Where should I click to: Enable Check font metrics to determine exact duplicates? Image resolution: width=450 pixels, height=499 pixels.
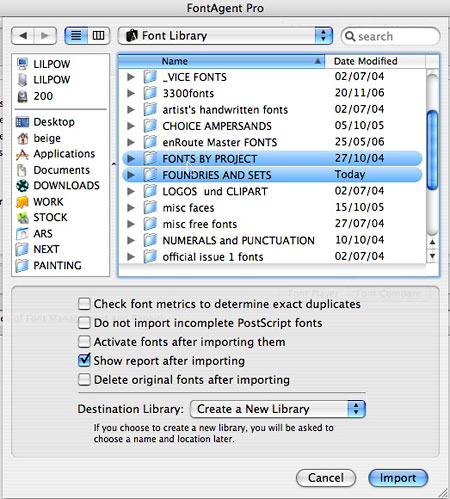[x=84, y=304]
